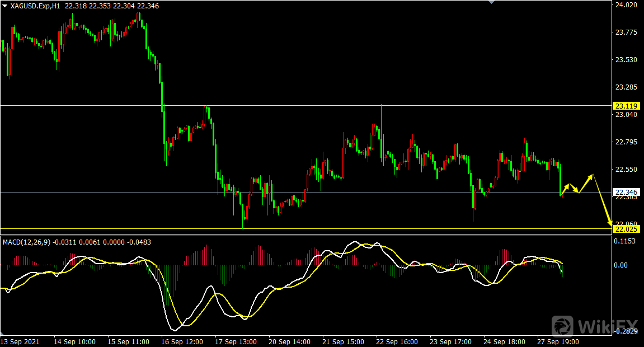Select the yellow 22.025 price level tag
Viewport: 644px width, 347px height.
(626, 229)
